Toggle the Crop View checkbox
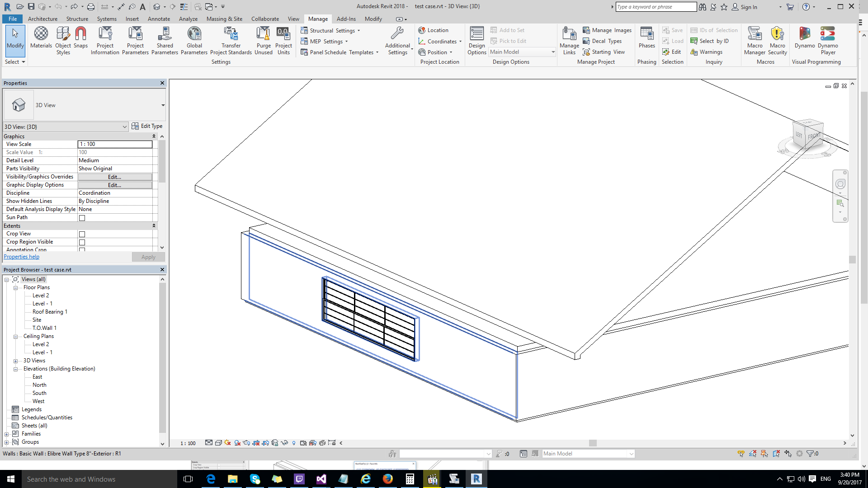This screenshot has height=488, width=868. coord(82,234)
